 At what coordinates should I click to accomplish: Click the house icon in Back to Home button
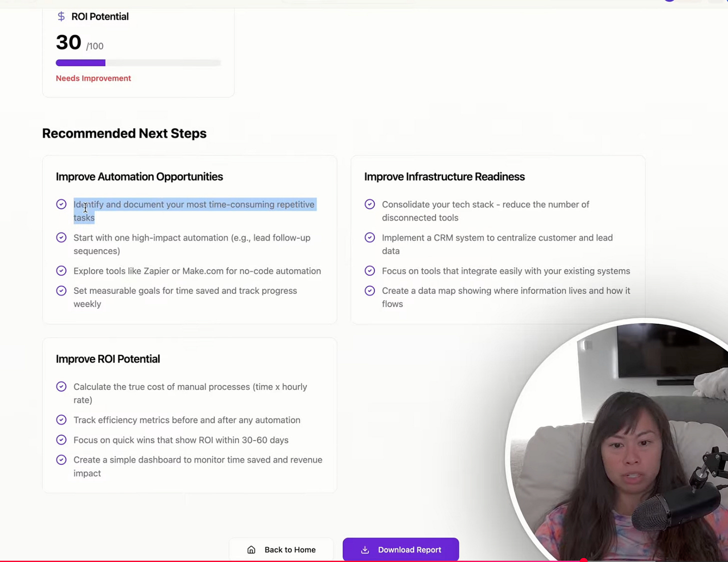[x=251, y=549]
